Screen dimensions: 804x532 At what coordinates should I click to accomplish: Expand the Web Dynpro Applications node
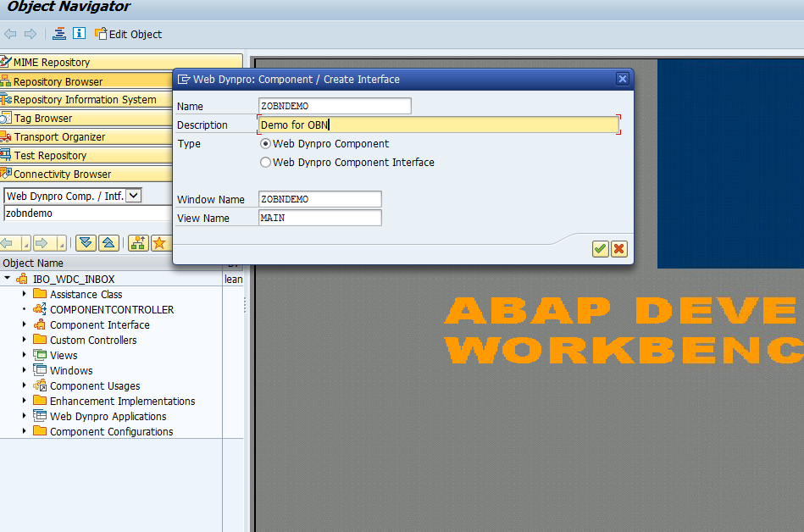[x=24, y=416]
